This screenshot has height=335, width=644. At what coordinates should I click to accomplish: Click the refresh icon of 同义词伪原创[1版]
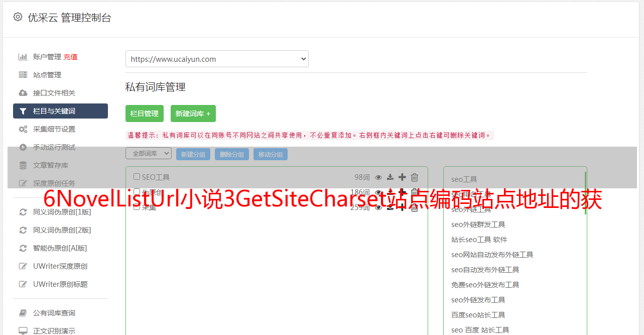pyautogui.click(x=23, y=212)
